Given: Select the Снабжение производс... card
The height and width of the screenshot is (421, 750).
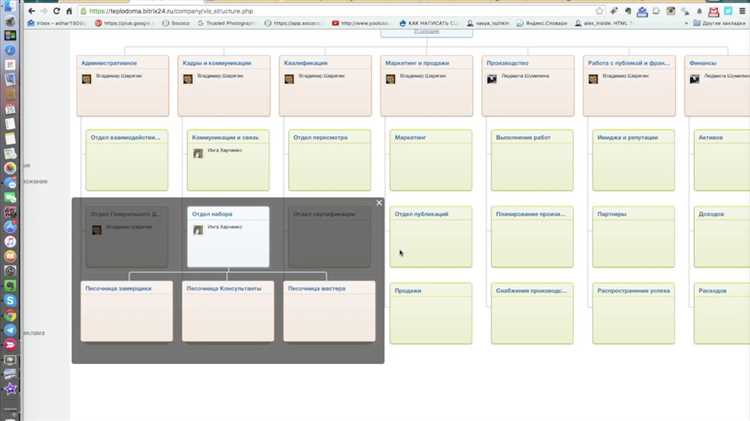Looking at the screenshot, I should [532, 313].
